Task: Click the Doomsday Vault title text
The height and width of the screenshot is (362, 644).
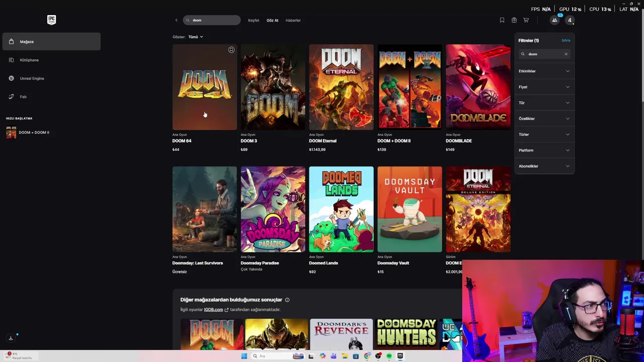Action: coord(393,263)
